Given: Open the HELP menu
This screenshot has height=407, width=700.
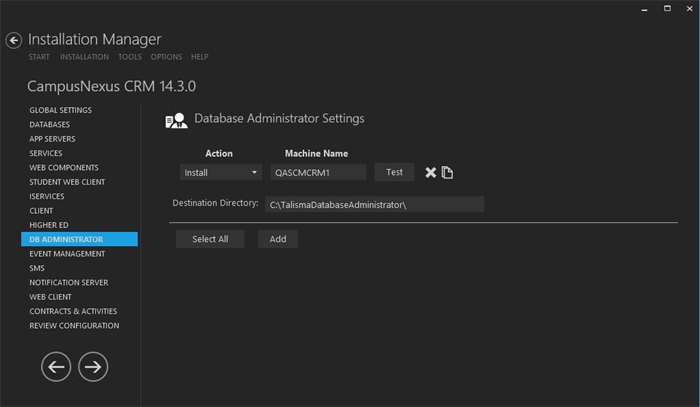Looking at the screenshot, I should (200, 57).
